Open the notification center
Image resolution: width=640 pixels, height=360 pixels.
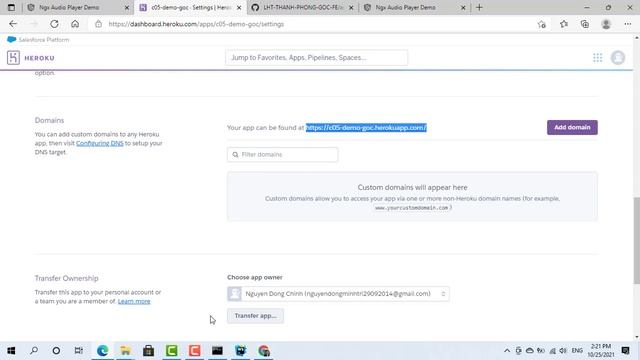tap(625, 351)
